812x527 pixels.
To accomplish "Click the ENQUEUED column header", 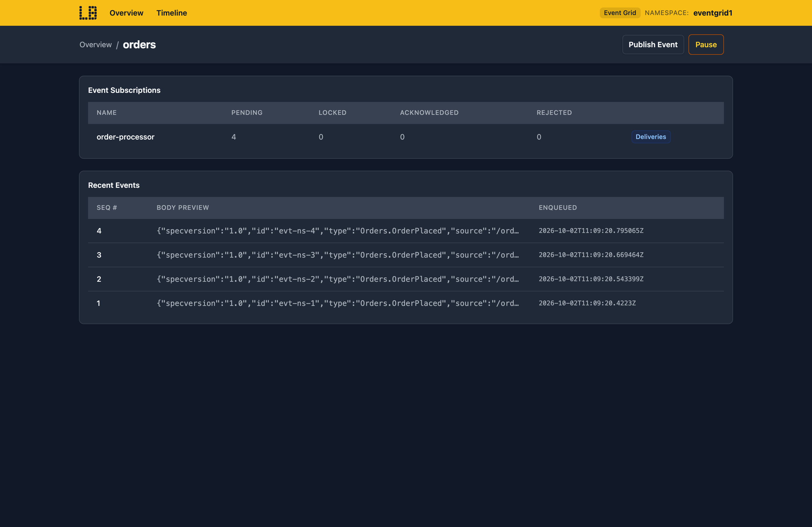I will [558, 208].
